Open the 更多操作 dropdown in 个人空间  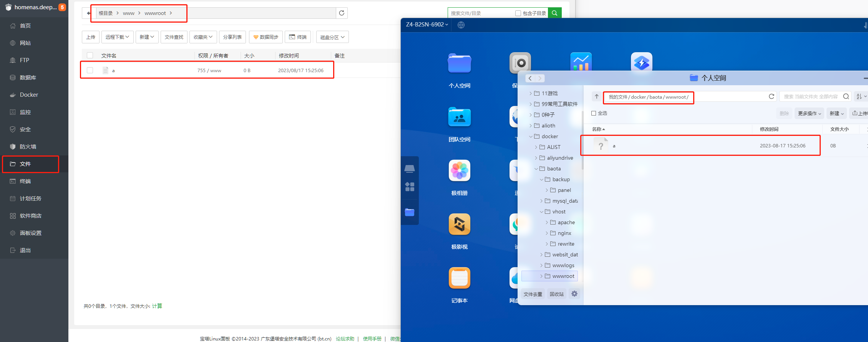coord(809,113)
